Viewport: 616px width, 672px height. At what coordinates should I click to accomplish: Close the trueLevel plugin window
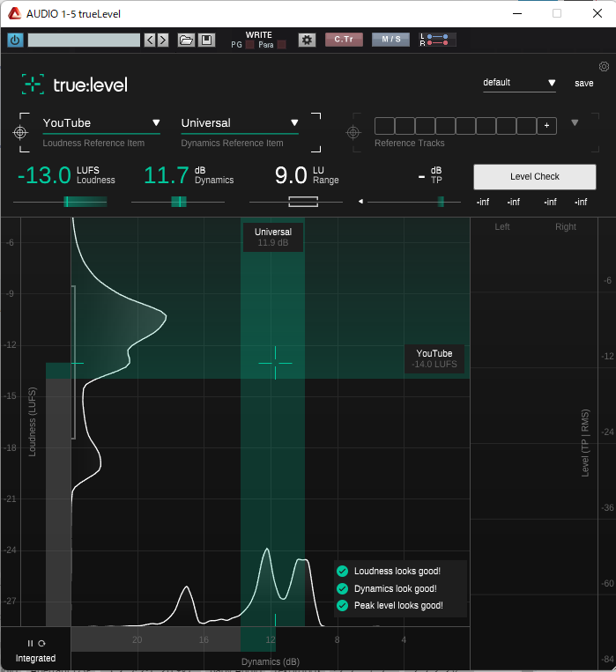tap(597, 13)
